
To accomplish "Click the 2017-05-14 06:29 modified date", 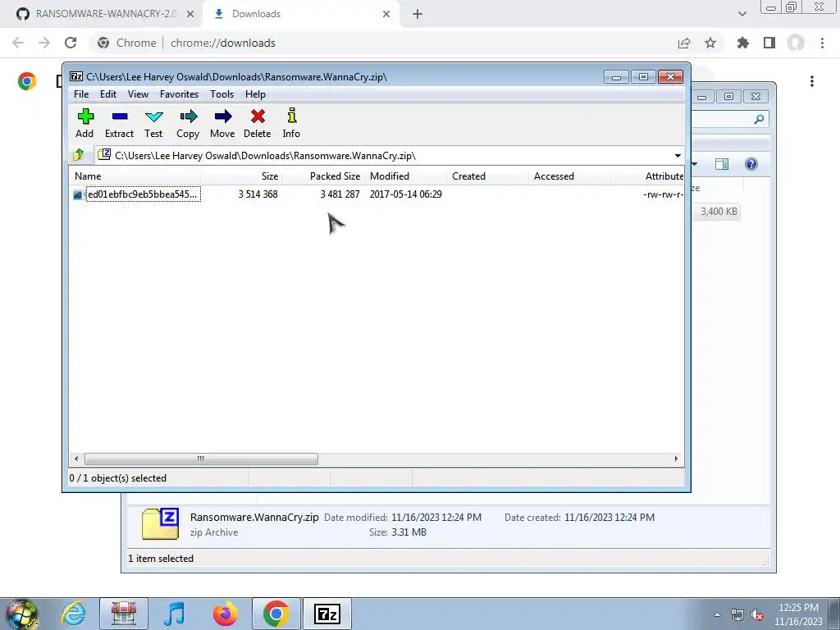I will click(x=405, y=194).
